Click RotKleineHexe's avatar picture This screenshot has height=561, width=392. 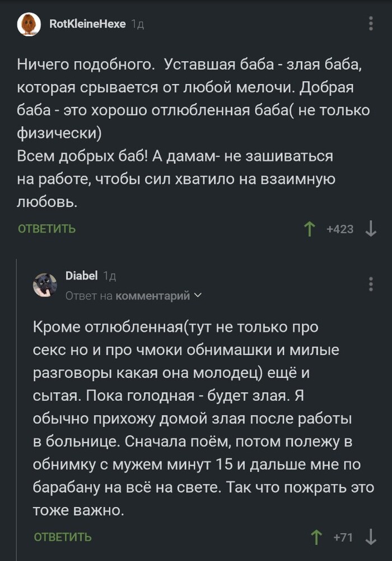29,24
